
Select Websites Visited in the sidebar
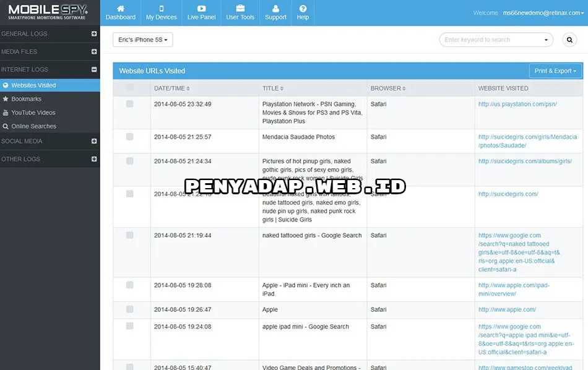tap(50, 85)
